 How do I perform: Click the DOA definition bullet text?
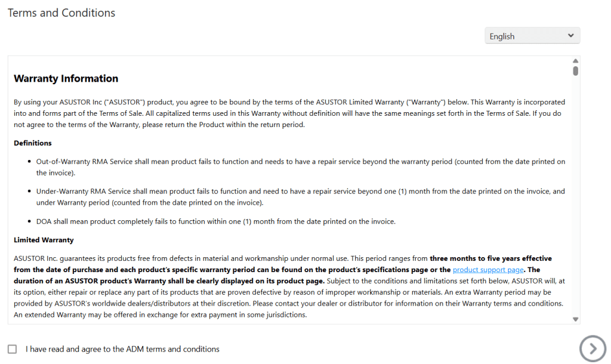click(x=215, y=221)
